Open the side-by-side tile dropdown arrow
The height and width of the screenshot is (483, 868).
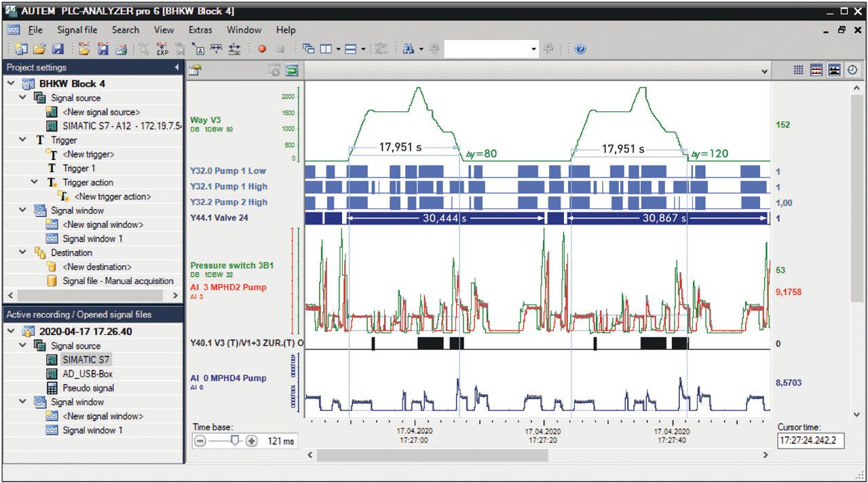coord(339,49)
